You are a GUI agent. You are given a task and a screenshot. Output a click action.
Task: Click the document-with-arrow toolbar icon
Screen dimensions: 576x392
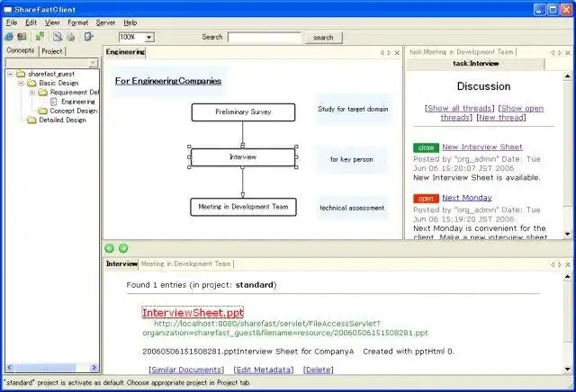click(88, 36)
